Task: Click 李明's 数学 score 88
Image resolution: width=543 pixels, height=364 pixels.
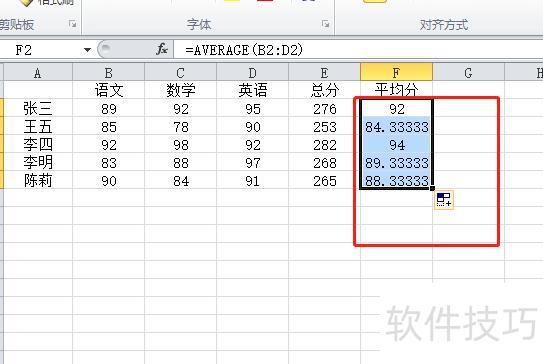Action: [x=180, y=163]
